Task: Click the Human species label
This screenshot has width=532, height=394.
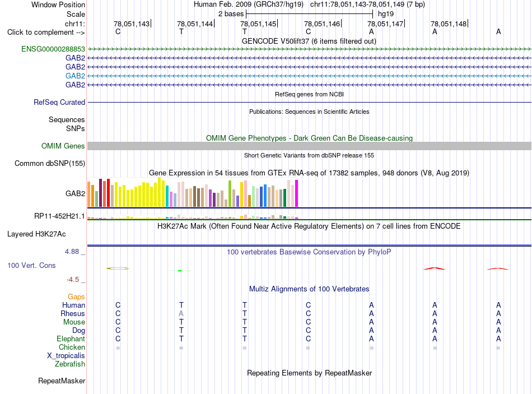Action: pos(73,305)
